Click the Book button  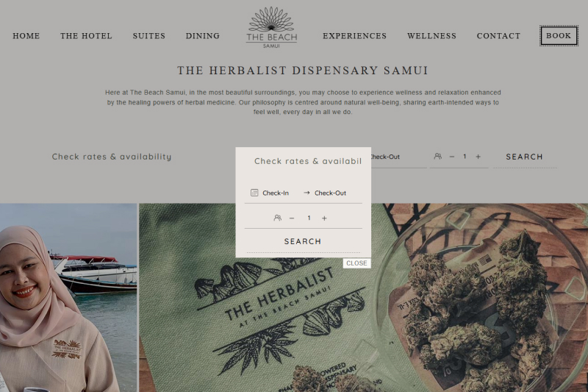tap(559, 35)
